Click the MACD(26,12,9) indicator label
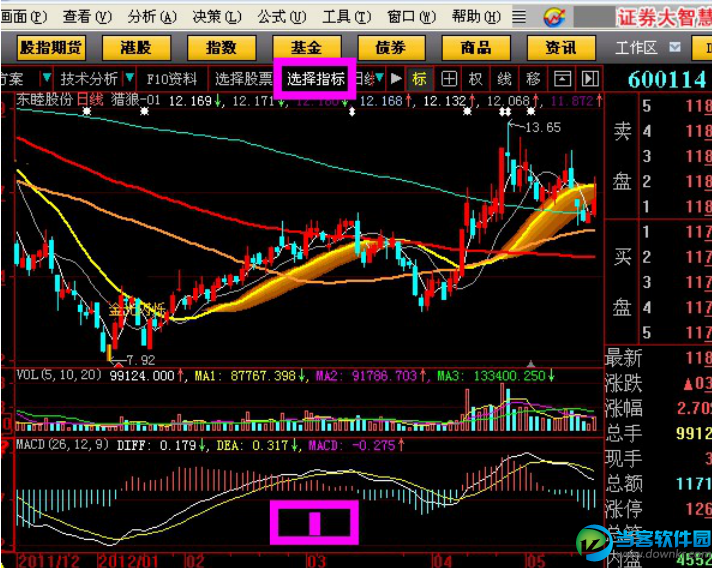Image resolution: width=712 pixels, height=568 pixels. [x=62, y=445]
